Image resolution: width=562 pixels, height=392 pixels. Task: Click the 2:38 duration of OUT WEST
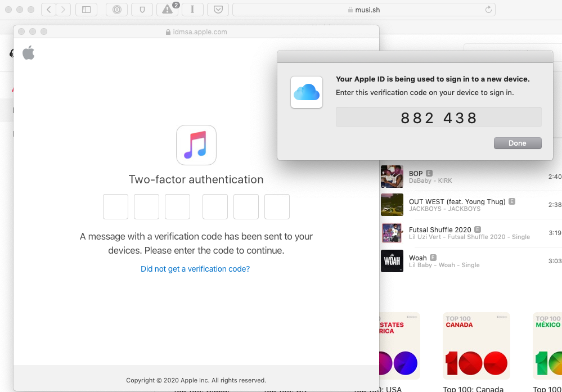click(555, 205)
